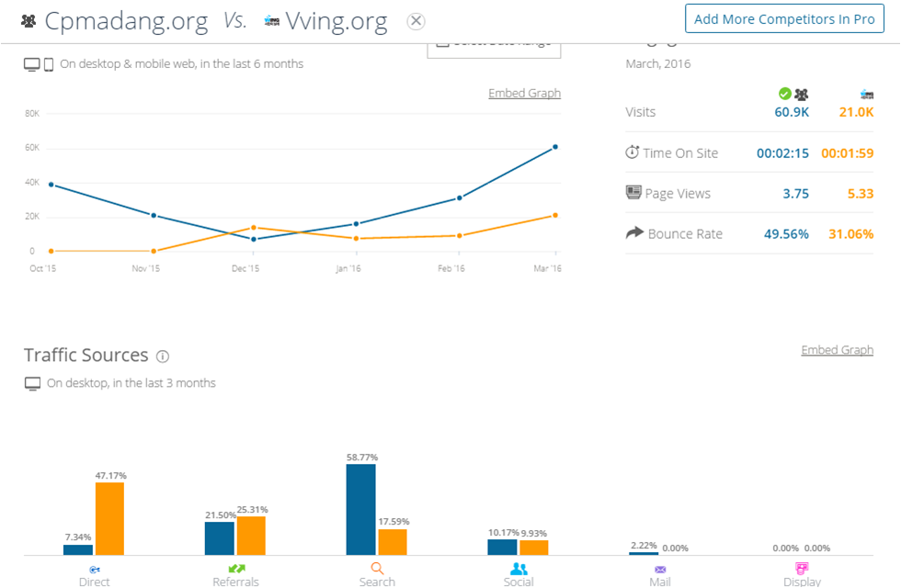Viewport: 901px width, 588px height.
Task: Select the Display traffic icon
Action: 802,569
